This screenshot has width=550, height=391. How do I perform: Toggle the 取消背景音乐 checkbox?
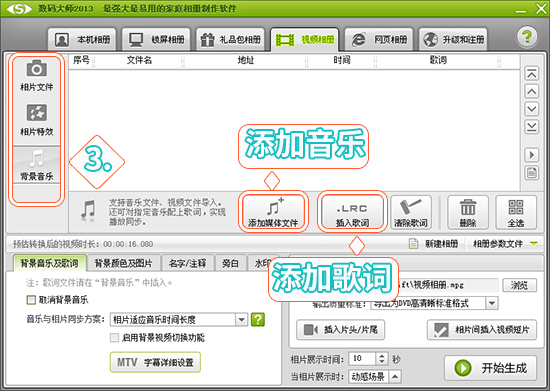click(31, 300)
